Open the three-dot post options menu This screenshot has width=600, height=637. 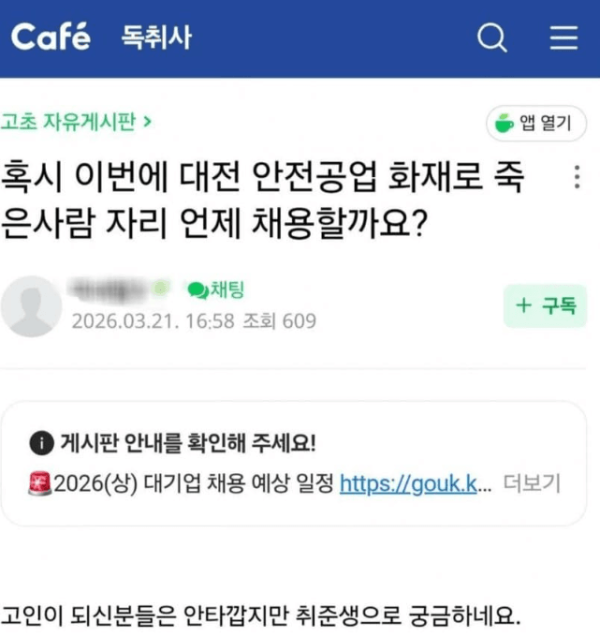tap(576, 178)
